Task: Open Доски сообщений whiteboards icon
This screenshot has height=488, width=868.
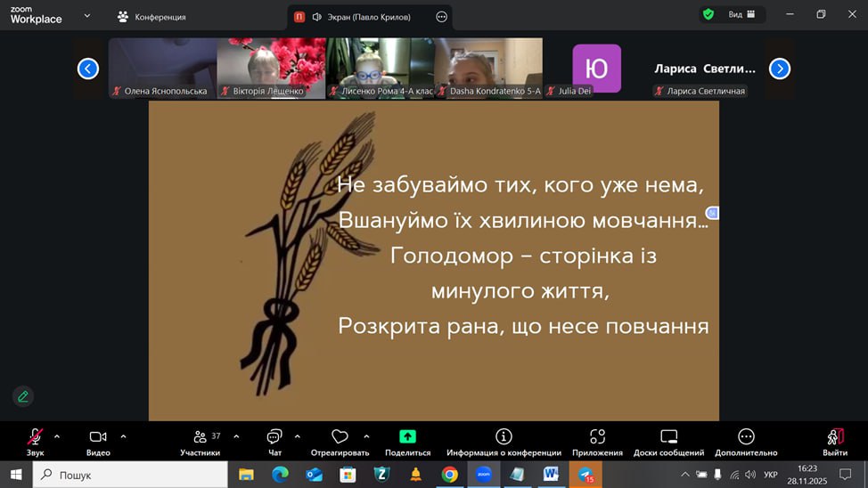Action: [668, 436]
